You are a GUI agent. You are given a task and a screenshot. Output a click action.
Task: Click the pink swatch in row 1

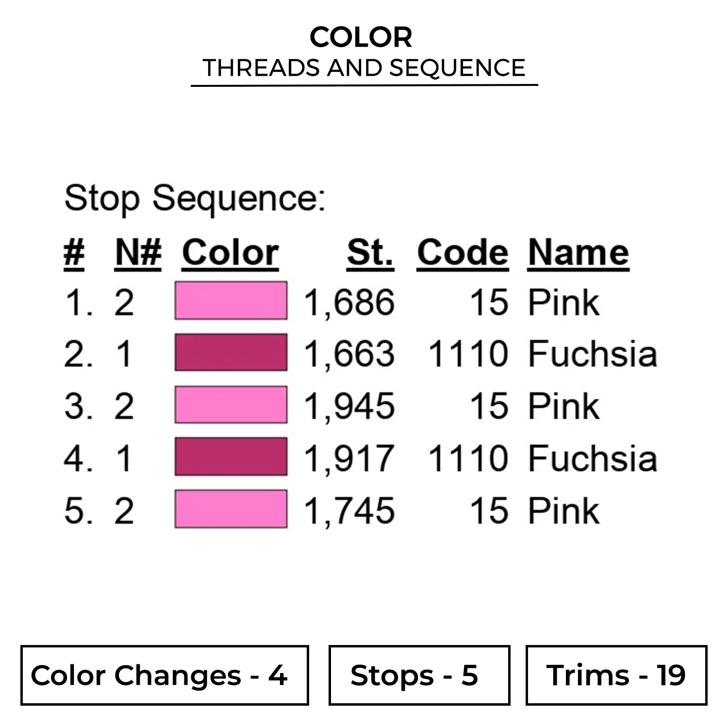231,300
